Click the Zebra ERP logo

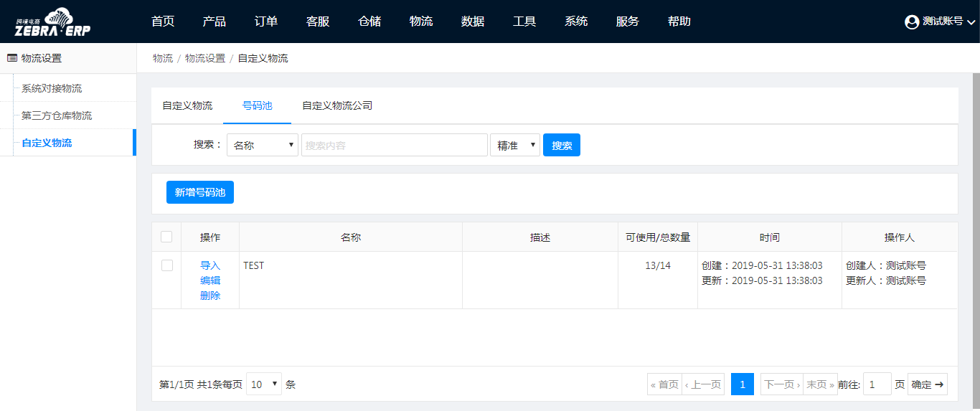(53, 22)
